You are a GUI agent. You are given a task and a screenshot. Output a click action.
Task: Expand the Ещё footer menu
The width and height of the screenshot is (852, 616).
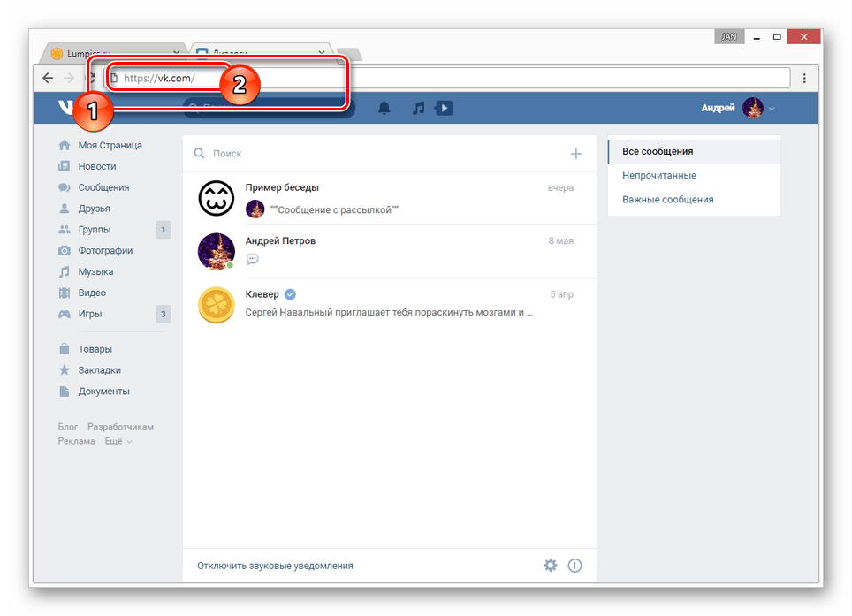(x=118, y=441)
